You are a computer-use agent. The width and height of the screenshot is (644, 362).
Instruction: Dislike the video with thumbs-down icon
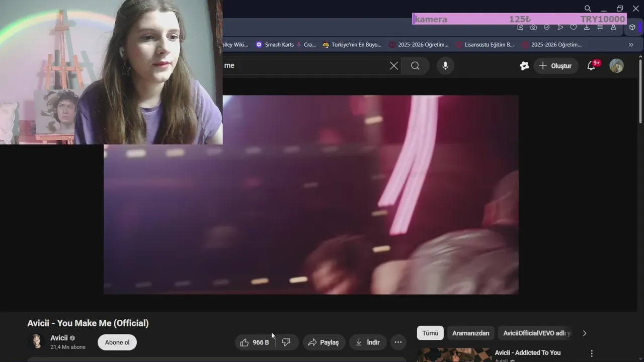(286, 342)
